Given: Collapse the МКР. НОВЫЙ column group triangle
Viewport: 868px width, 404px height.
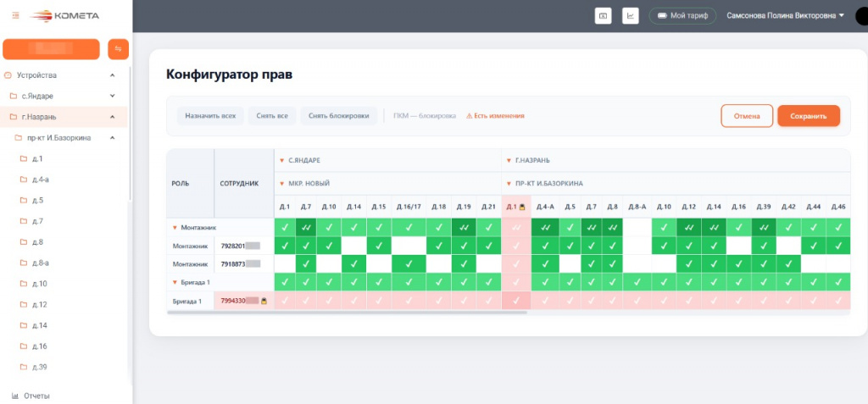Looking at the screenshot, I should pyautogui.click(x=282, y=184).
